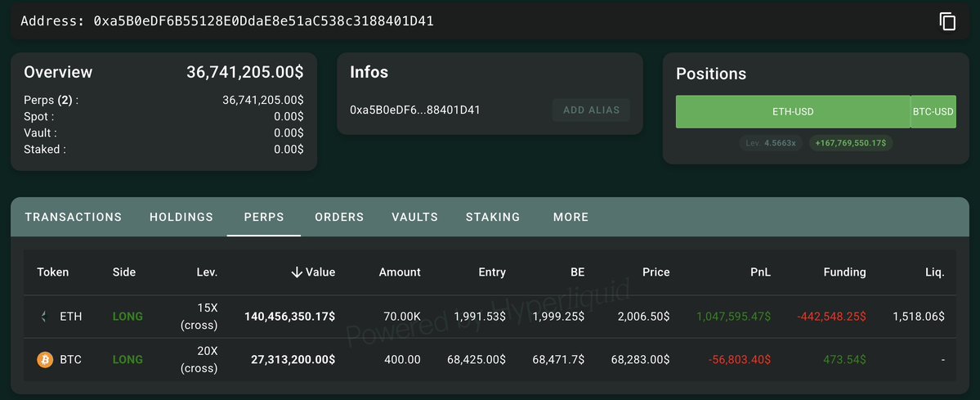980x400 pixels.
Task: Select the BTC-USD position bar segment
Action: (x=933, y=112)
